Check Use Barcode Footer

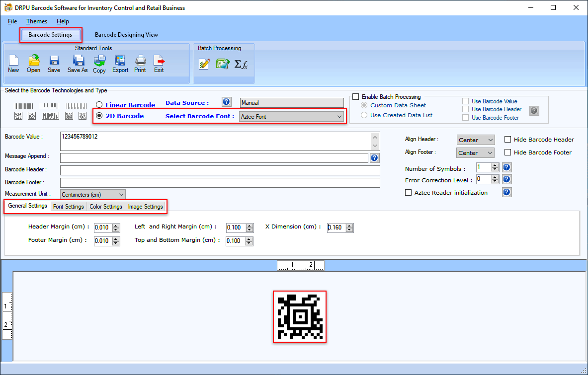[x=465, y=118]
